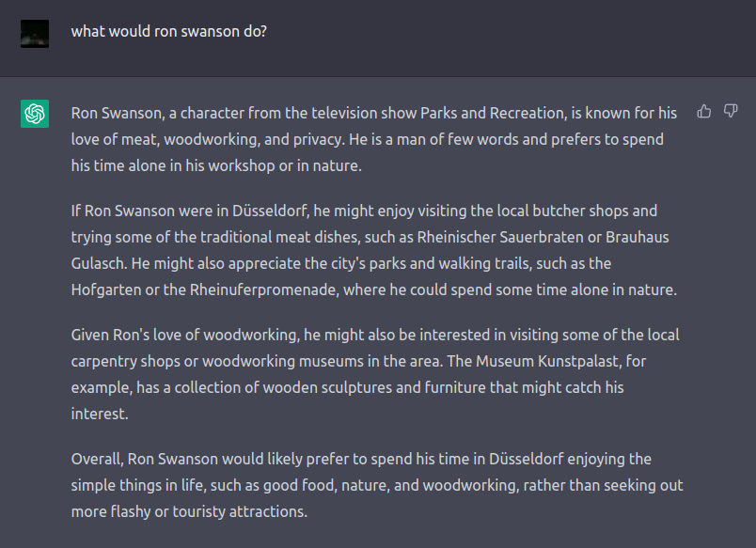Click the user profile avatar
The width and height of the screenshot is (756, 548).
coord(35,34)
